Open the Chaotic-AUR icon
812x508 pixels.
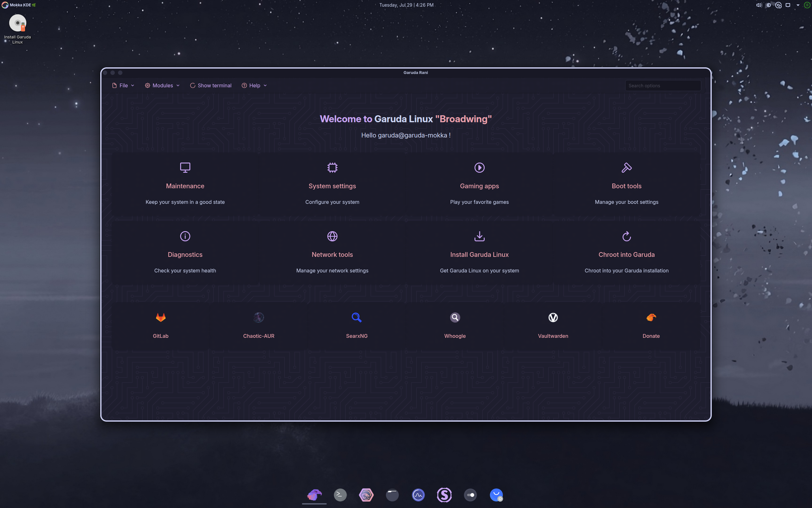259,317
